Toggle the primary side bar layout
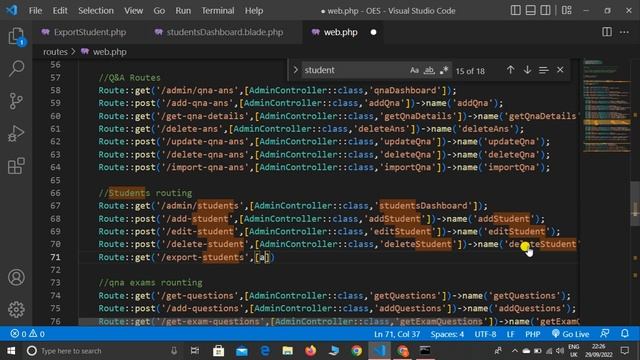 point(516,10)
